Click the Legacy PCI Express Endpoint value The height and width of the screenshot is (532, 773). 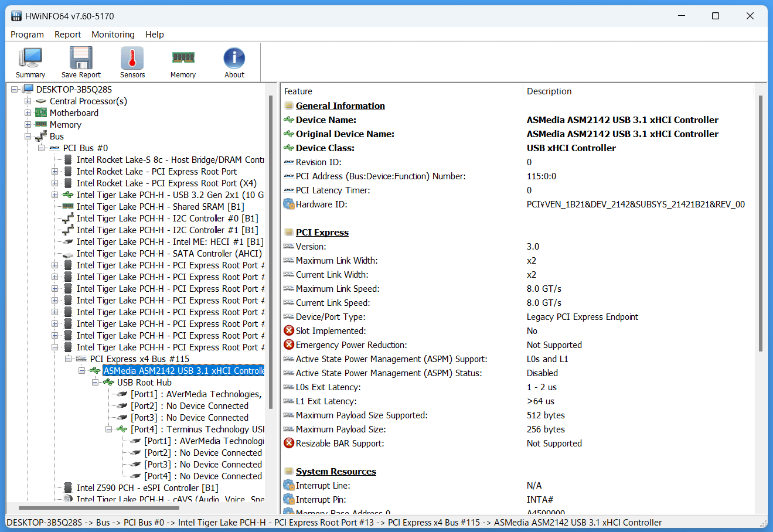(583, 317)
